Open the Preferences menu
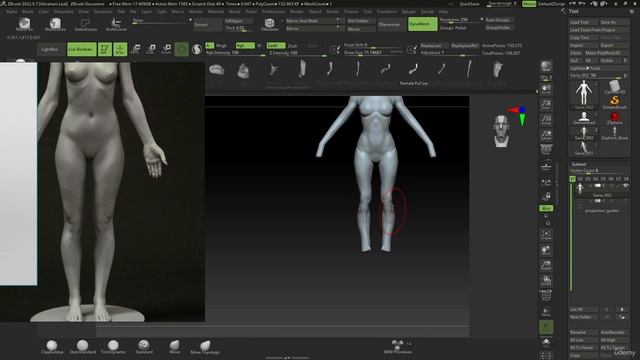 tap(273, 11)
